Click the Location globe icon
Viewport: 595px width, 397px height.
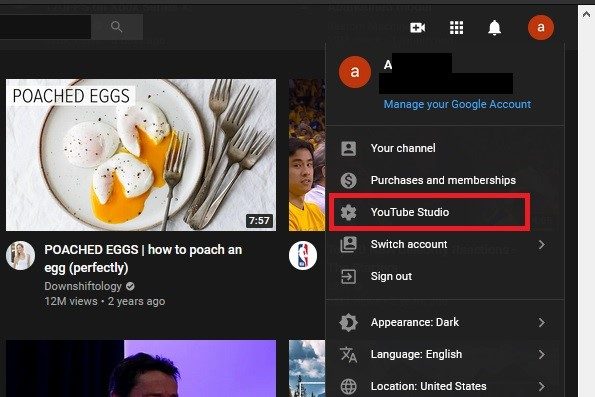pyautogui.click(x=348, y=386)
